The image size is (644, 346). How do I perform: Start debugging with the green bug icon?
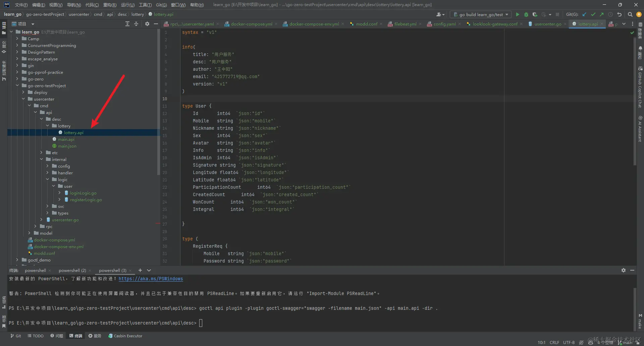[x=526, y=14]
